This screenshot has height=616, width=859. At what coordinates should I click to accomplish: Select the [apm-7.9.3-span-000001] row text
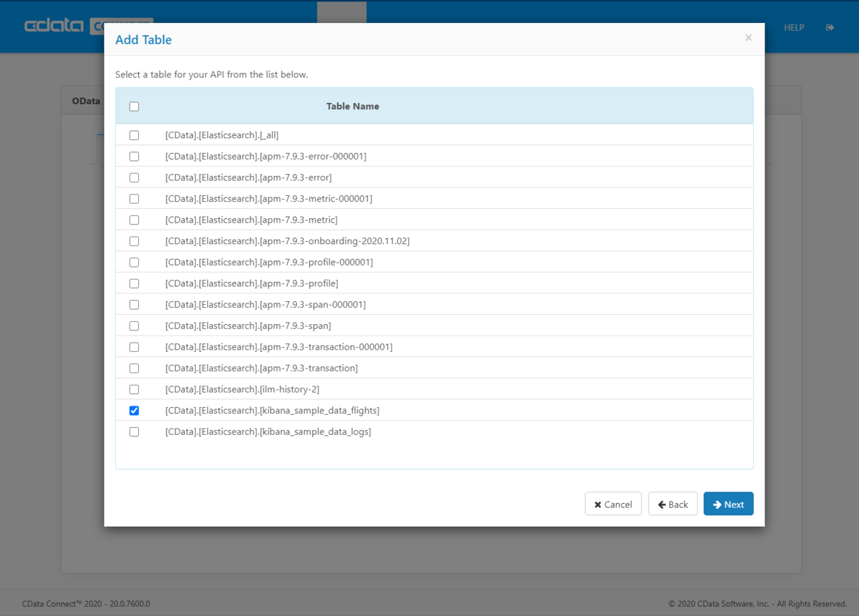pos(266,305)
